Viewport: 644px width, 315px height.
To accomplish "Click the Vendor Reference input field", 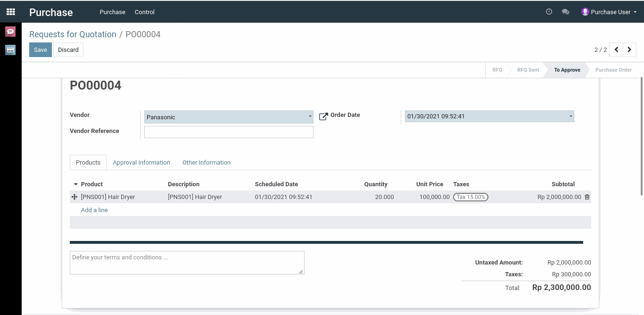I will click(229, 132).
